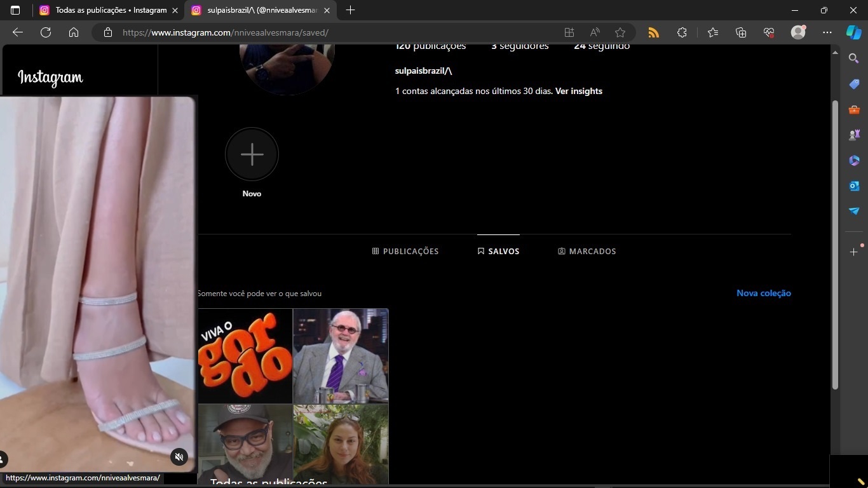Unmute the video using the speaker icon
868x488 pixels.
tap(179, 457)
